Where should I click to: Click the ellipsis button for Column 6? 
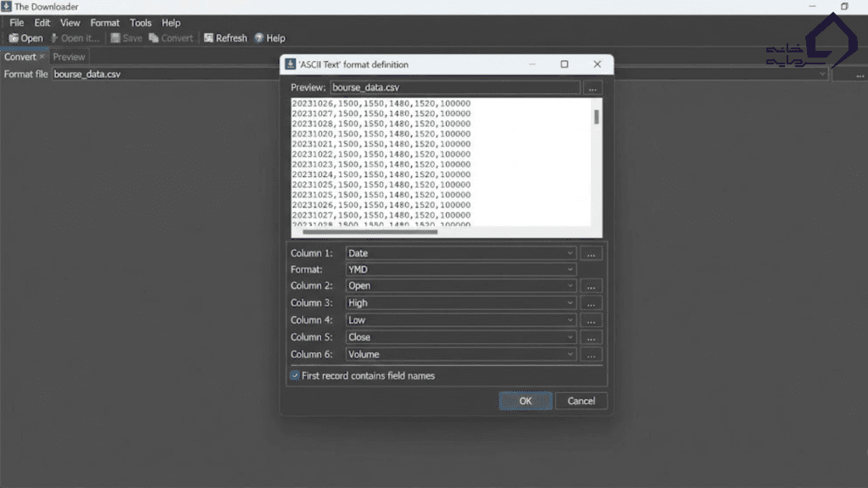click(593, 355)
